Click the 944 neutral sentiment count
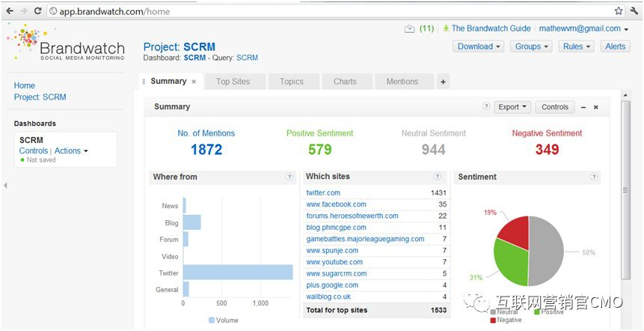Screen dimensions: 644x331 point(433,149)
